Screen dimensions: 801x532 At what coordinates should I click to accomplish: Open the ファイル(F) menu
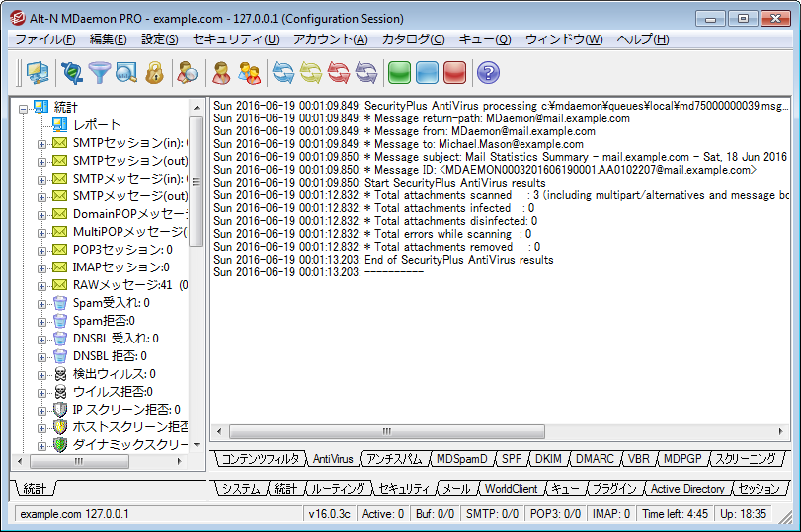click(45, 39)
